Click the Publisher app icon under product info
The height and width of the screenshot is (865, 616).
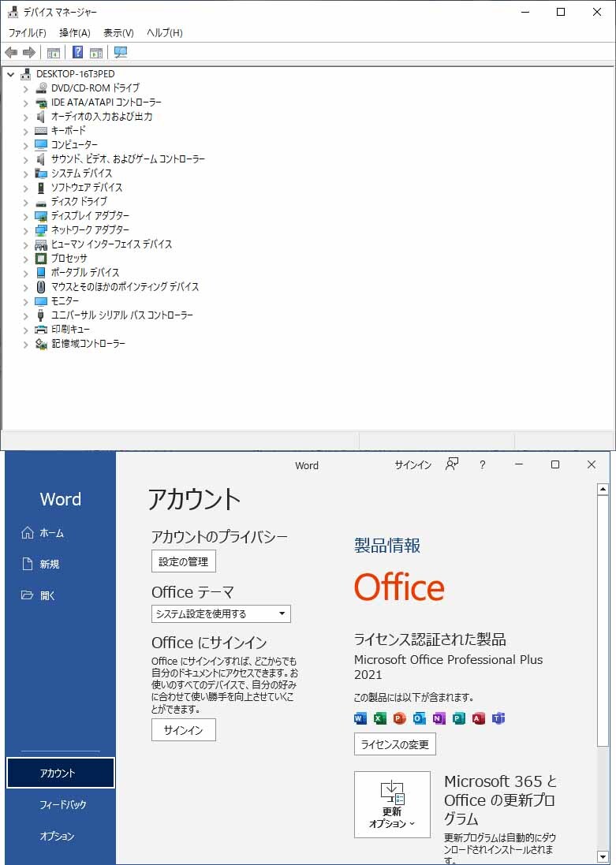(459, 718)
